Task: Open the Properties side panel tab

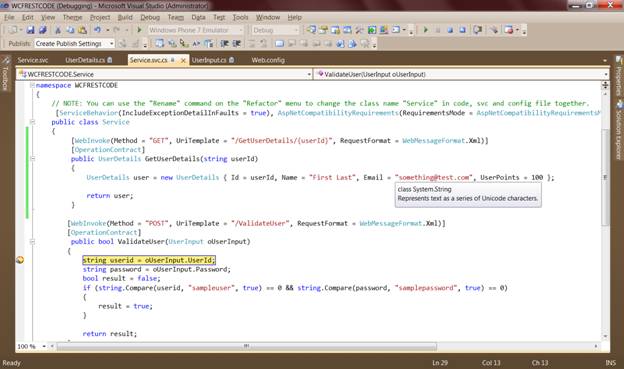Action: point(619,77)
